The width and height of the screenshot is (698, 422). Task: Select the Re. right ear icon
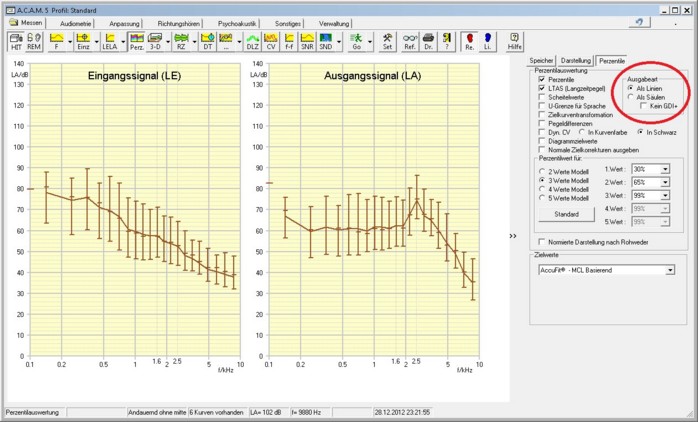[x=469, y=41]
